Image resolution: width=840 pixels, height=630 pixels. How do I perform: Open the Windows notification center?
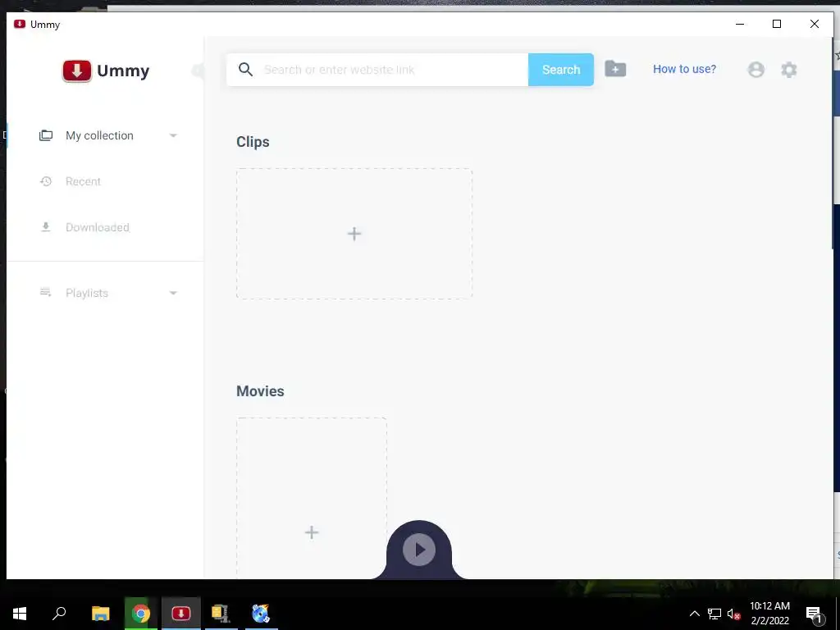[814, 614]
